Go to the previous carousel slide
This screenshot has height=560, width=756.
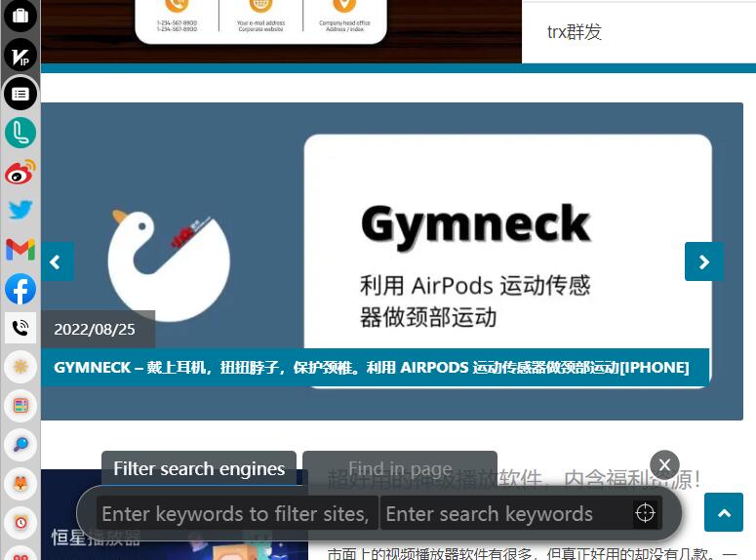57,261
